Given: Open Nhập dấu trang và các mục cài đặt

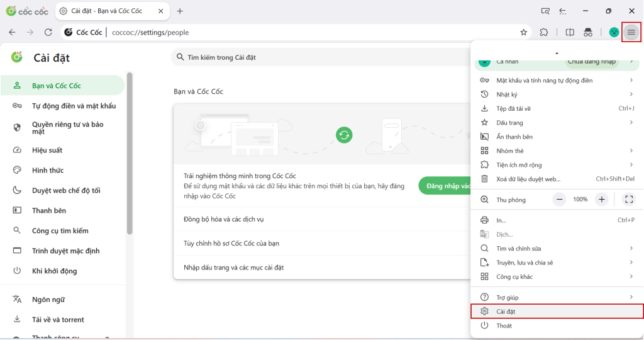Looking at the screenshot, I should [322, 267].
